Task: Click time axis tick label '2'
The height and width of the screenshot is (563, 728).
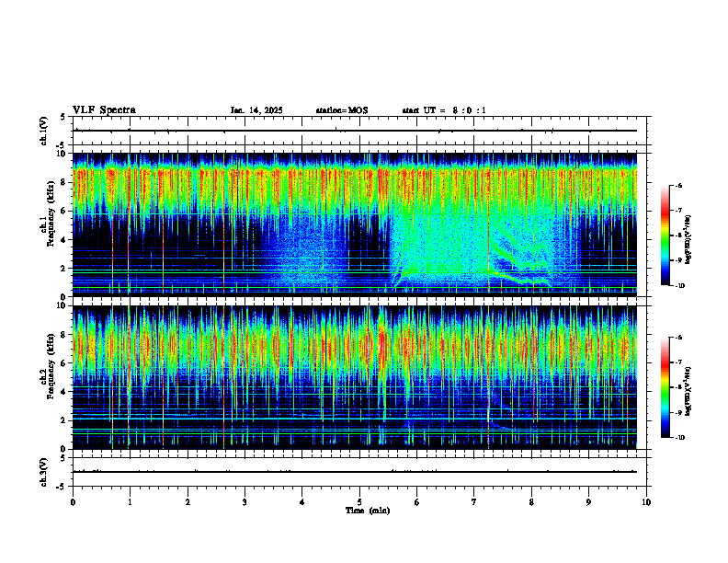Action: click(x=188, y=502)
